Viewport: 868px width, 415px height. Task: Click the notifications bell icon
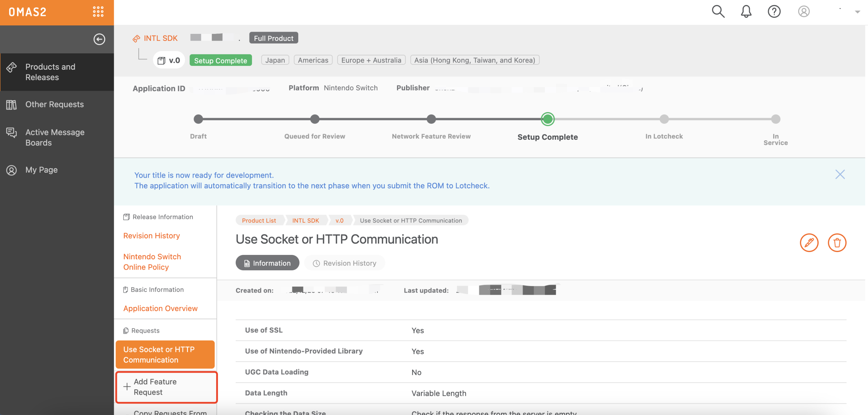click(x=746, y=10)
